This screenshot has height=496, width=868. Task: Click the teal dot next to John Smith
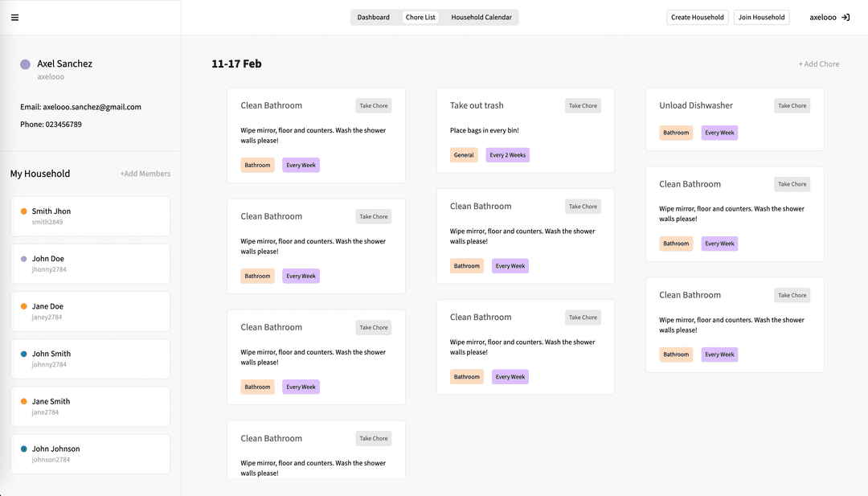pos(24,354)
